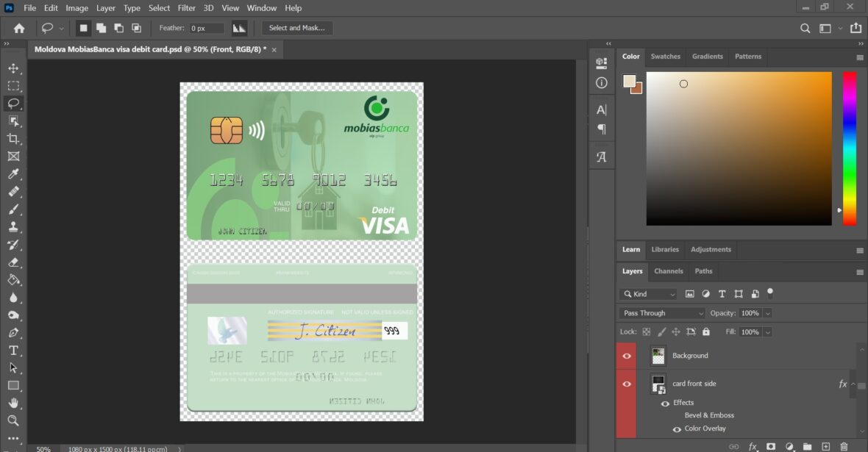
Task: Select the Spot Healing Brush tool
Action: point(13,192)
